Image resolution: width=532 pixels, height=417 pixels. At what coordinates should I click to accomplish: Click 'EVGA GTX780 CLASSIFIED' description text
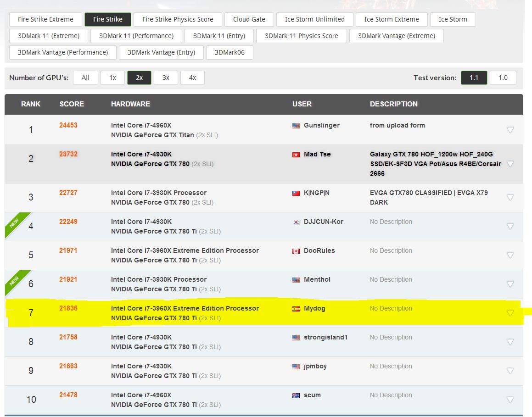click(410, 193)
